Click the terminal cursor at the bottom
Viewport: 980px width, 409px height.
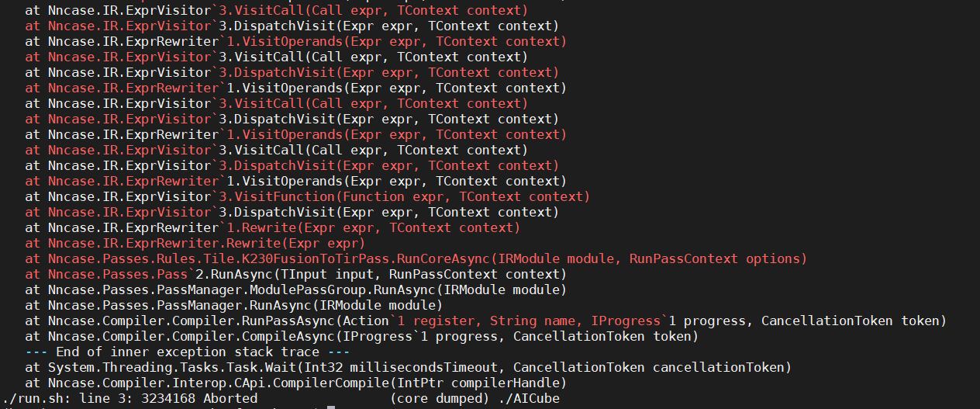(x=330, y=406)
